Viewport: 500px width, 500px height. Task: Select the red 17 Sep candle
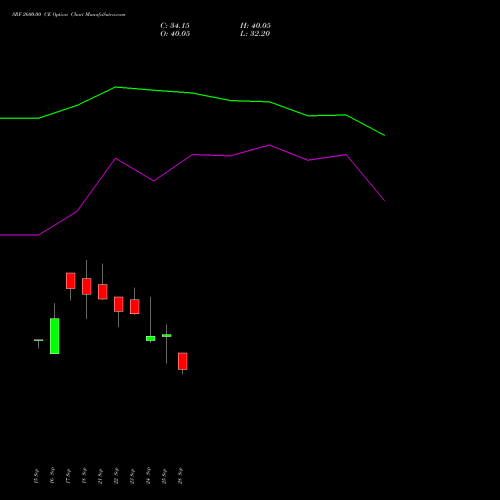(x=71, y=281)
